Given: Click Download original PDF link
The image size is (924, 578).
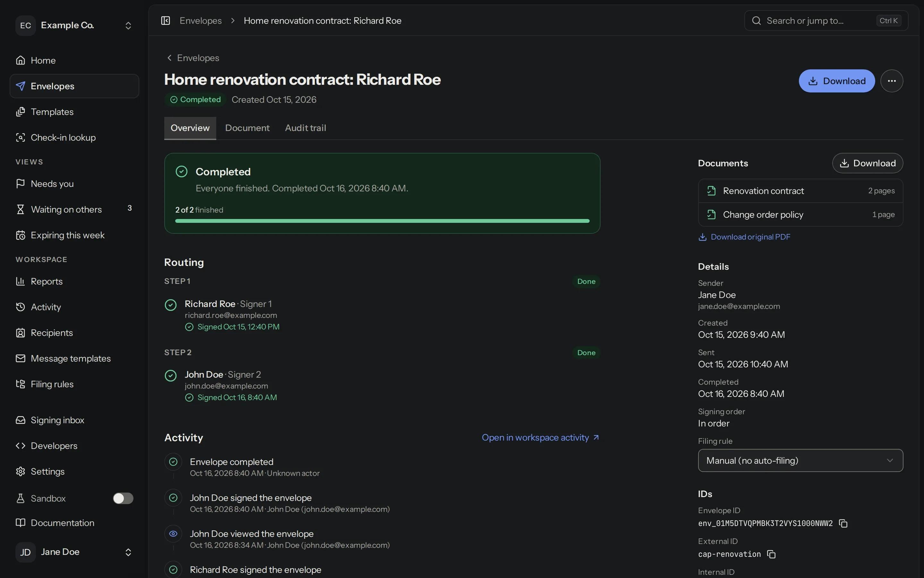Looking at the screenshot, I should pos(744,237).
